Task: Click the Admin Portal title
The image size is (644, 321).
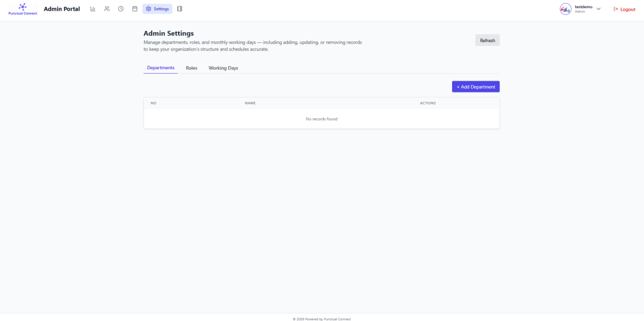Action: point(62,9)
